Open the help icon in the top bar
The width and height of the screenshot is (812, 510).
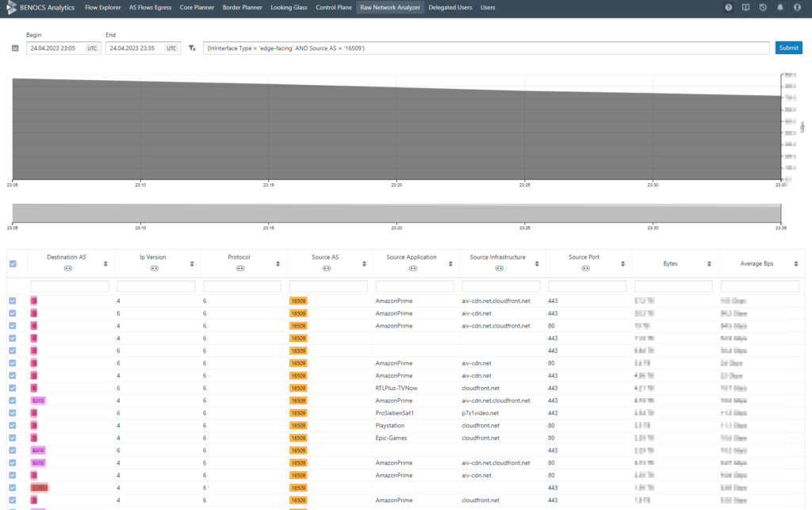click(727, 8)
